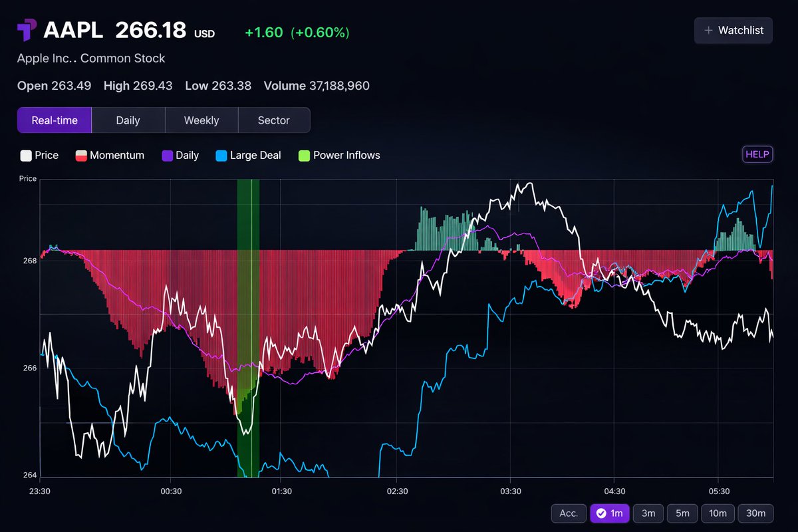The image size is (798, 532).
Task: Open the Sector view
Action: tap(274, 120)
